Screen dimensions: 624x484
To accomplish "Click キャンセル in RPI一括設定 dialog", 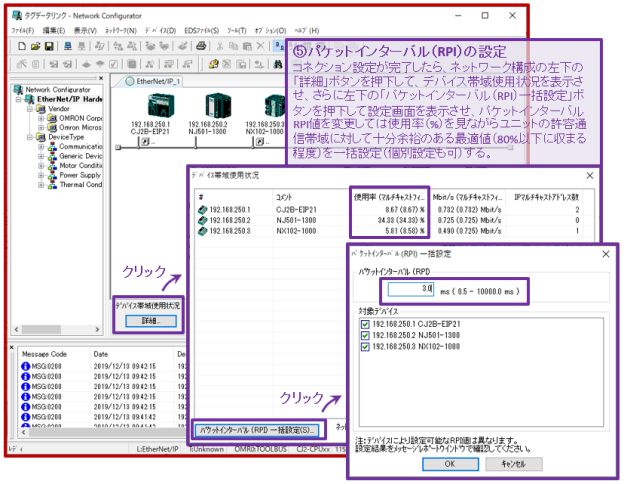I will (x=513, y=464).
